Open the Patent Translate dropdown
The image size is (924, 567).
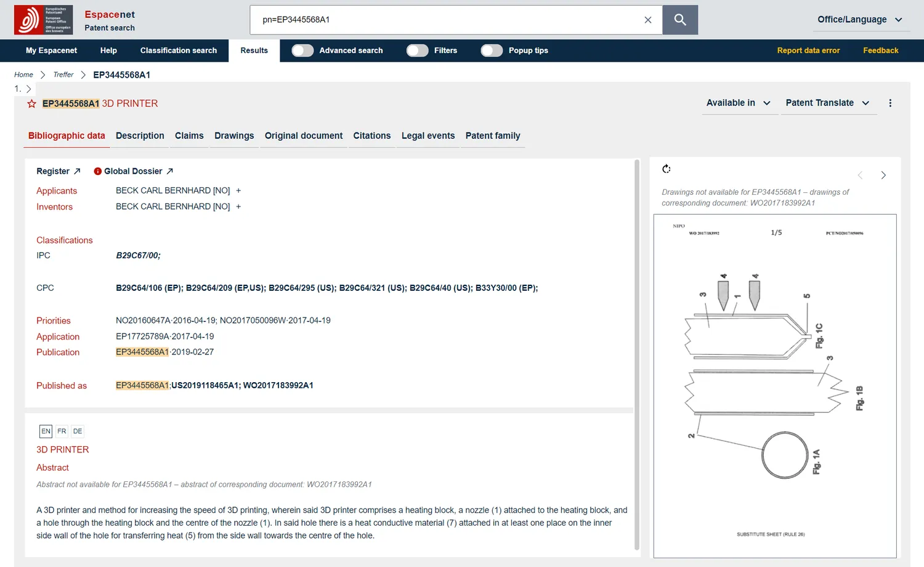pyautogui.click(x=828, y=103)
